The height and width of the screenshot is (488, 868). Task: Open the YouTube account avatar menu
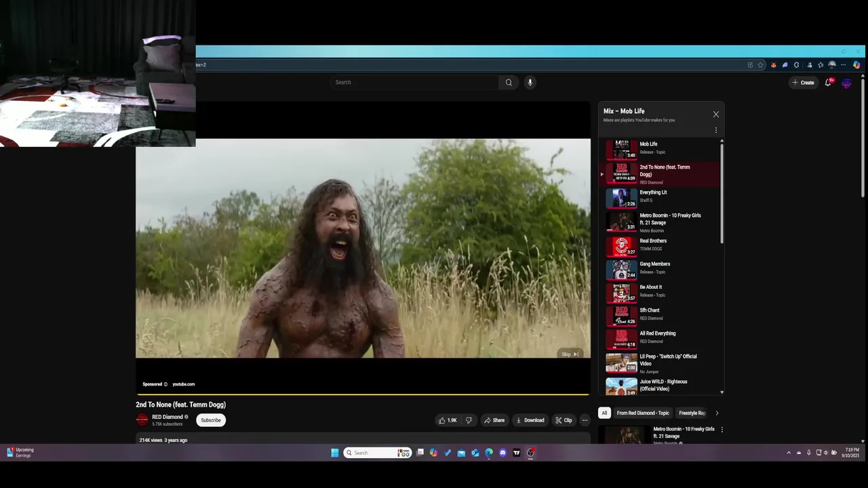846,83
